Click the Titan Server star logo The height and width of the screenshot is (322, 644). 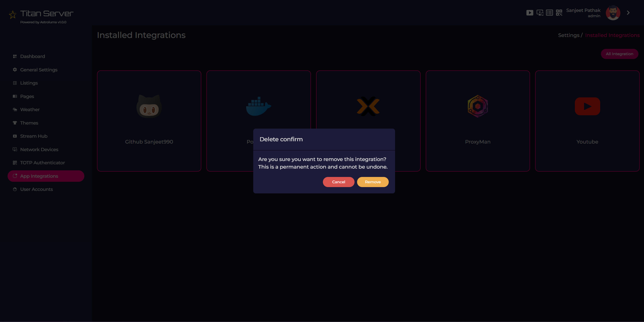click(x=13, y=14)
